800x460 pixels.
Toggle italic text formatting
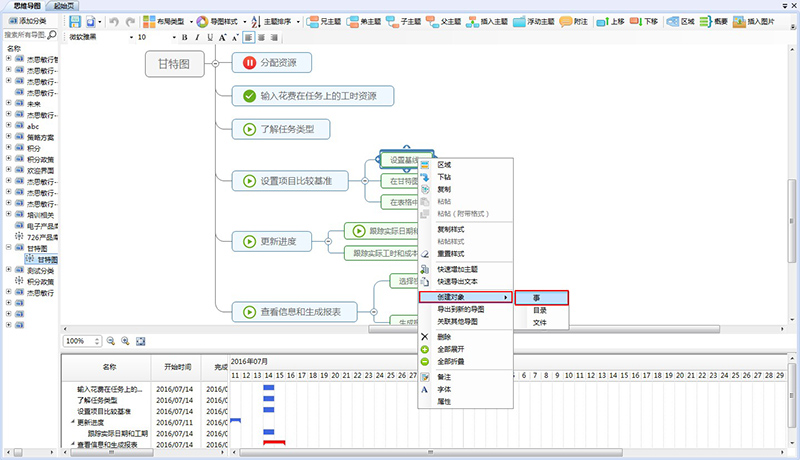197,37
